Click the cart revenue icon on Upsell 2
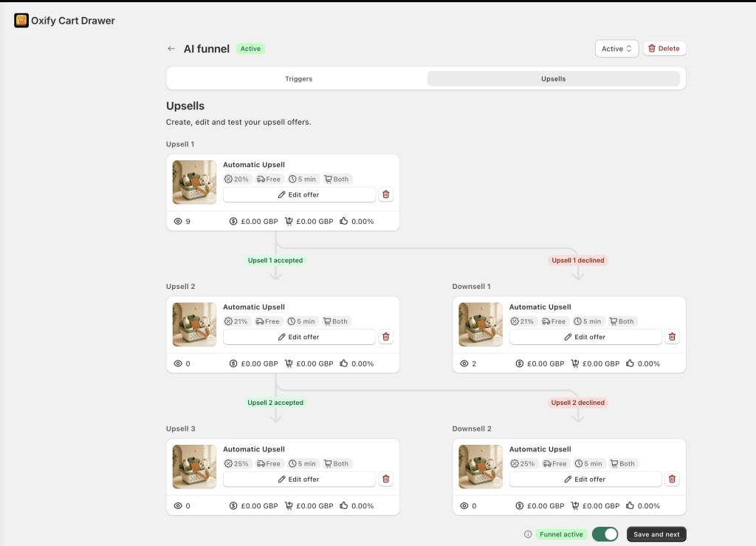Image resolution: width=756 pixels, height=546 pixels. 289,364
